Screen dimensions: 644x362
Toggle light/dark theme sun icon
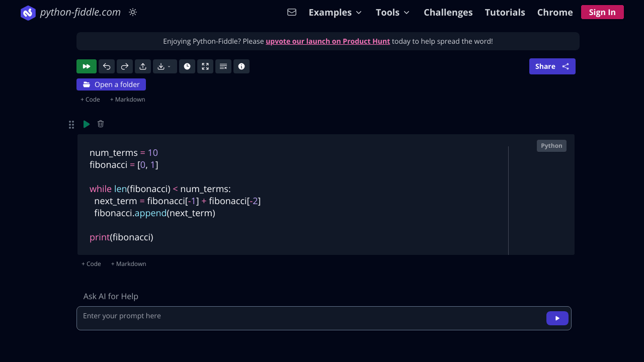(x=133, y=12)
